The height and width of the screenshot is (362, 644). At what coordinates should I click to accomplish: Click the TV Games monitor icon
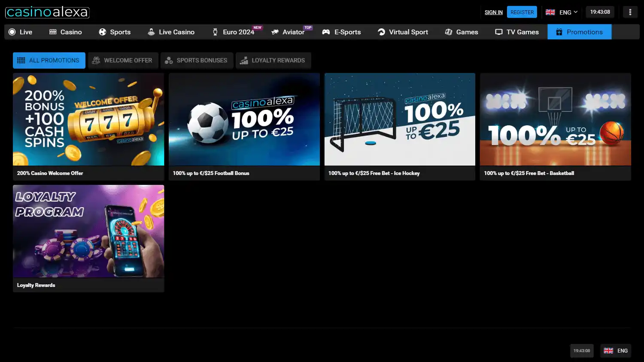[499, 32]
